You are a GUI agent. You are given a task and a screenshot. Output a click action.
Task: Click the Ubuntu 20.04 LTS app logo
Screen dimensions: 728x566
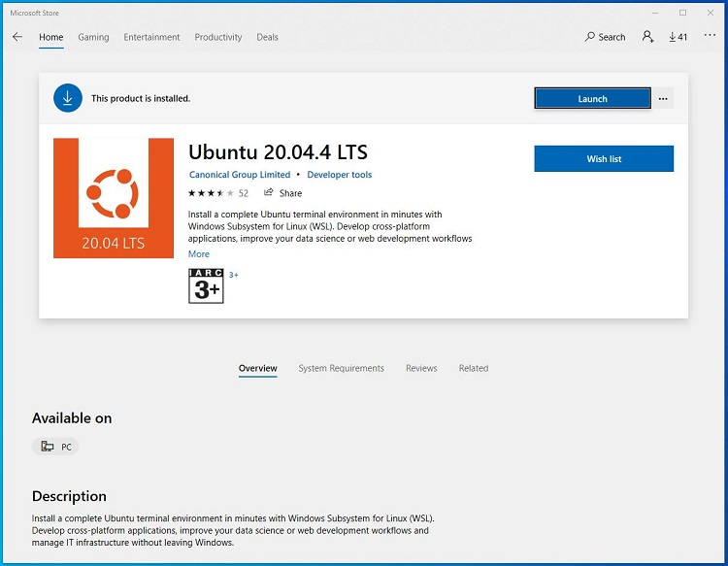coord(114,198)
